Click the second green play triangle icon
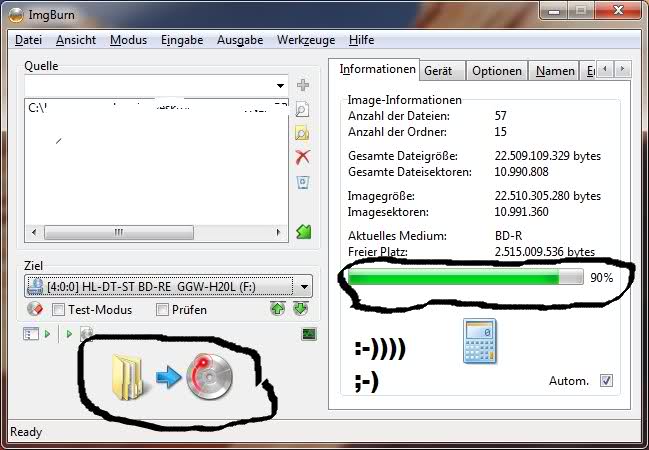The image size is (649, 450). point(70,334)
